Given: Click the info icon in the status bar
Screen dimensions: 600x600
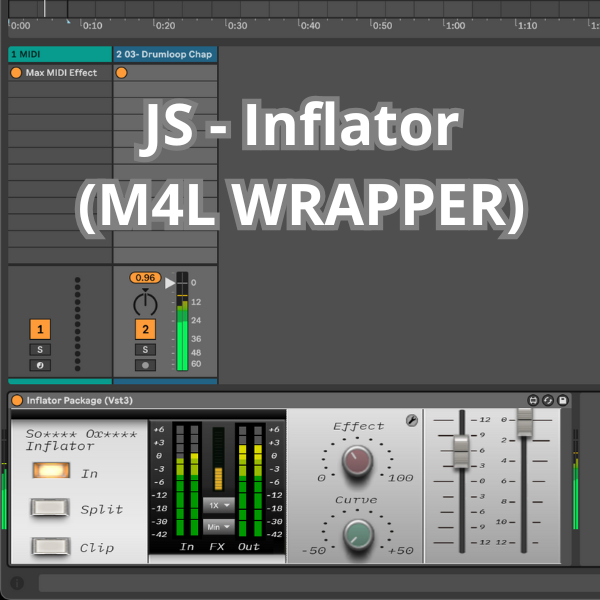Looking at the screenshot, I should 17,583.
